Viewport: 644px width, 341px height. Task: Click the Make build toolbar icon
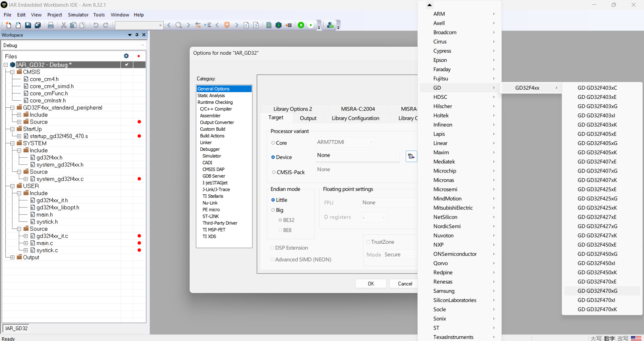click(x=279, y=25)
